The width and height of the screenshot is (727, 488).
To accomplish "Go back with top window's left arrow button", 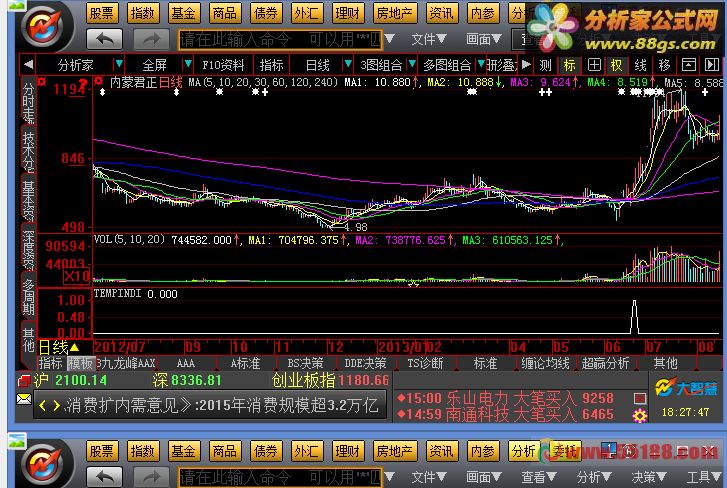I will point(105,39).
